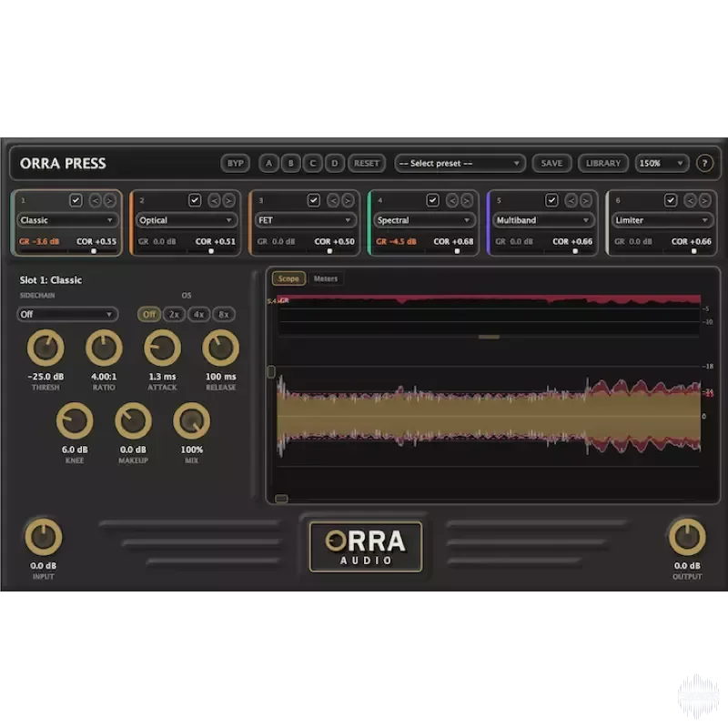Click next arrow in slot 3
This screenshot has width=728, height=728.
(x=348, y=200)
